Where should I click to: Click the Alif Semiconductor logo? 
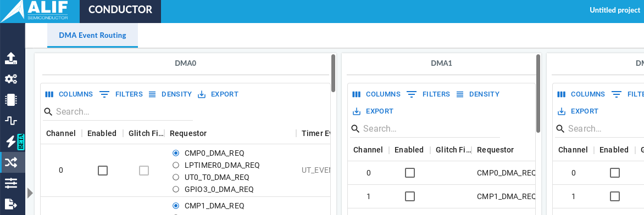coord(35,11)
